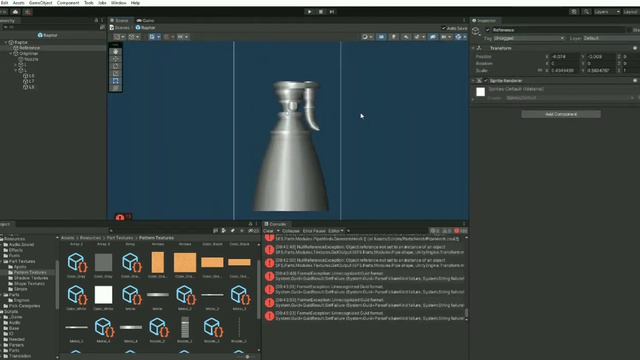Select the gray Color_Gray texture thumbnail
The width and height of the screenshot is (640, 360).
click(x=103, y=262)
